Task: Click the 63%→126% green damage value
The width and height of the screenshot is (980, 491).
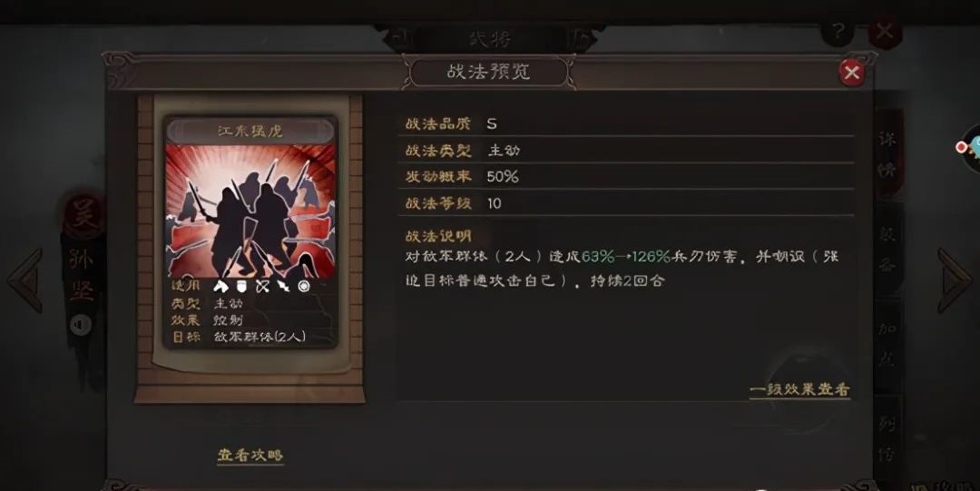Action: pos(625,257)
